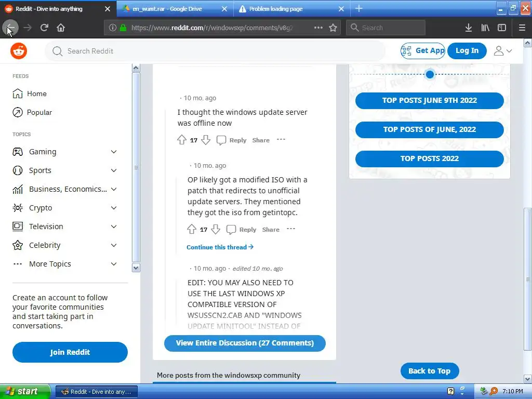Click the address bar URL
The width and height of the screenshot is (532, 399).
pyautogui.click(x=212, y=28)
